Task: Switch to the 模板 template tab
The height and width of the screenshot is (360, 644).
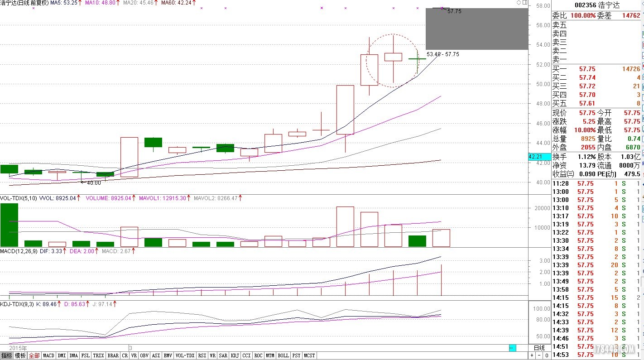Action: pos(20,356)
